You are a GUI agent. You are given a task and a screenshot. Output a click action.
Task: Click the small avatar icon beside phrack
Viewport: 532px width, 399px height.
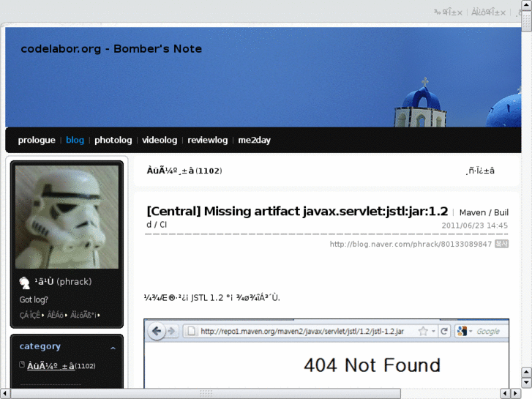(x=24, y=283)
